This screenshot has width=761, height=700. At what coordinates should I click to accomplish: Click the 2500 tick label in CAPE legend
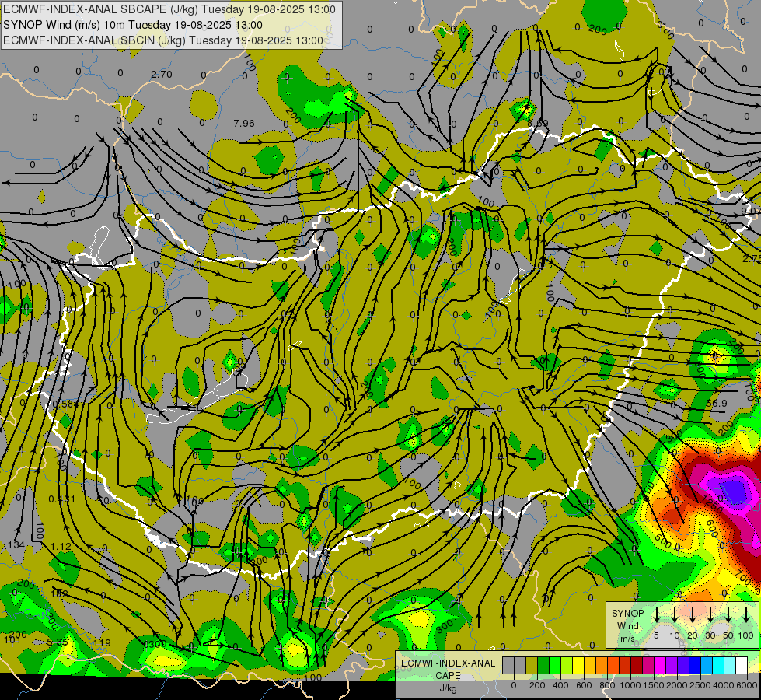[700, 685]
